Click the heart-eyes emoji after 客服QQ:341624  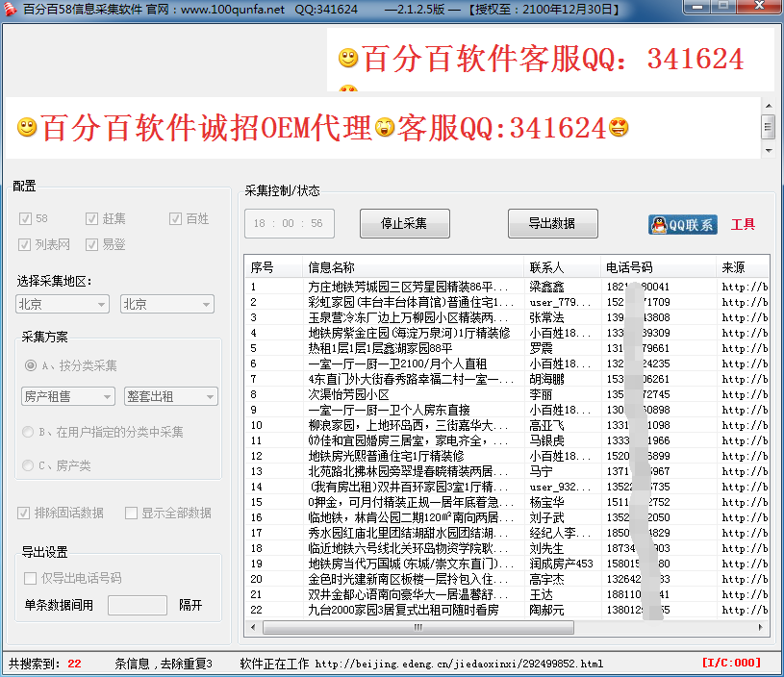coord(619,127)
